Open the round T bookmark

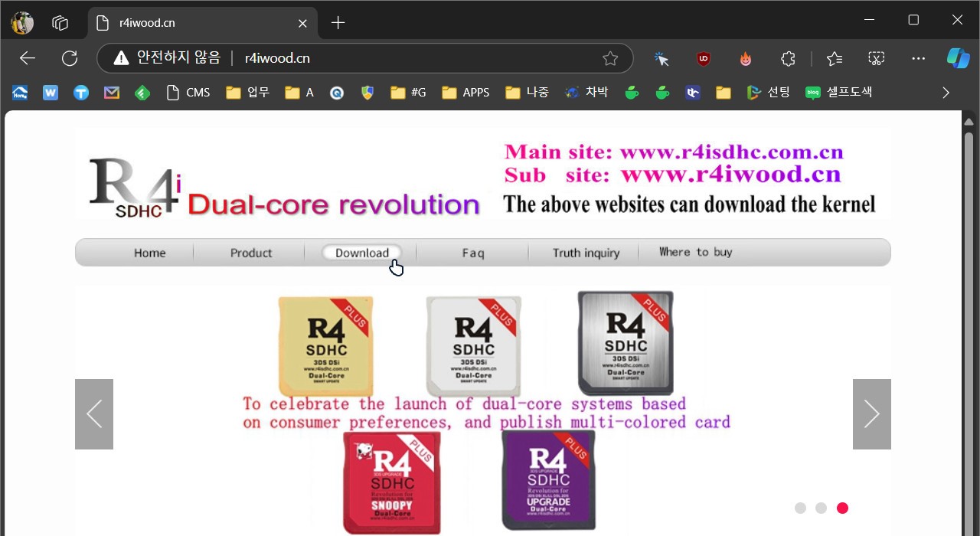click(81, 93)
